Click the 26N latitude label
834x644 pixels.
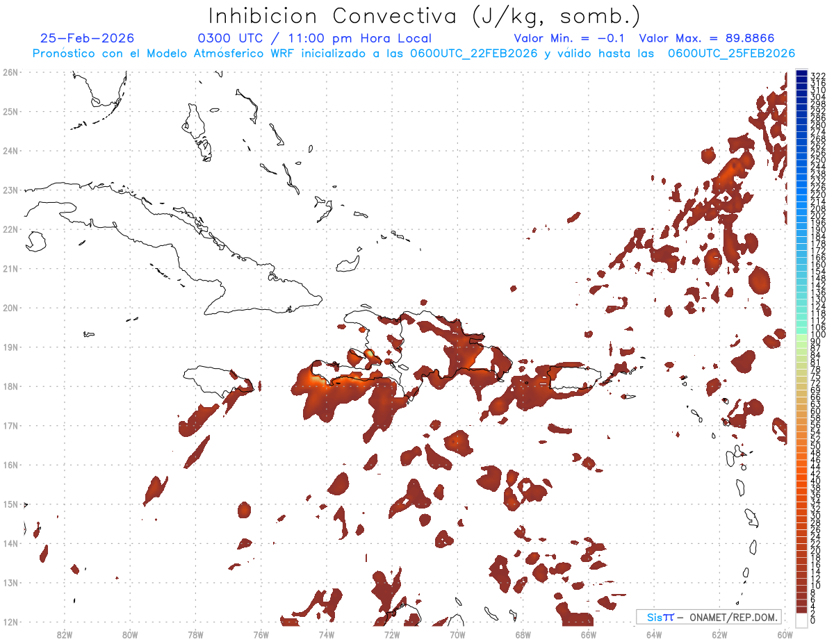10,72
